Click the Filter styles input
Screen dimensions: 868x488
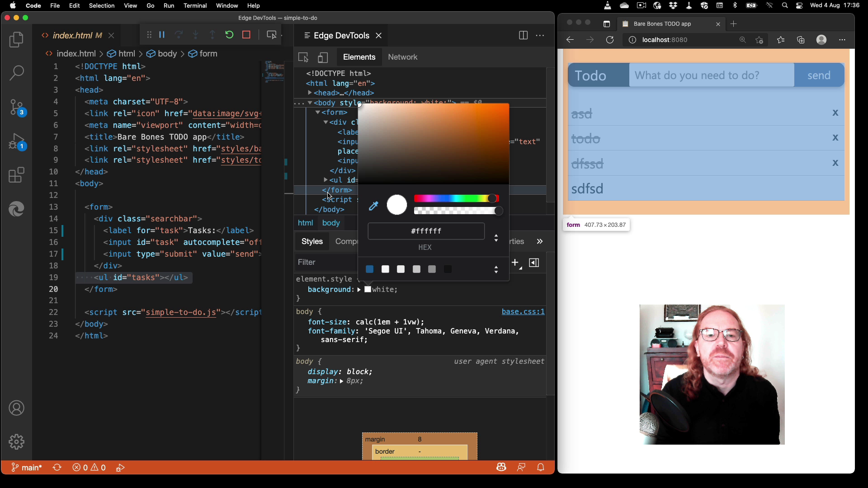click(326, 263)
